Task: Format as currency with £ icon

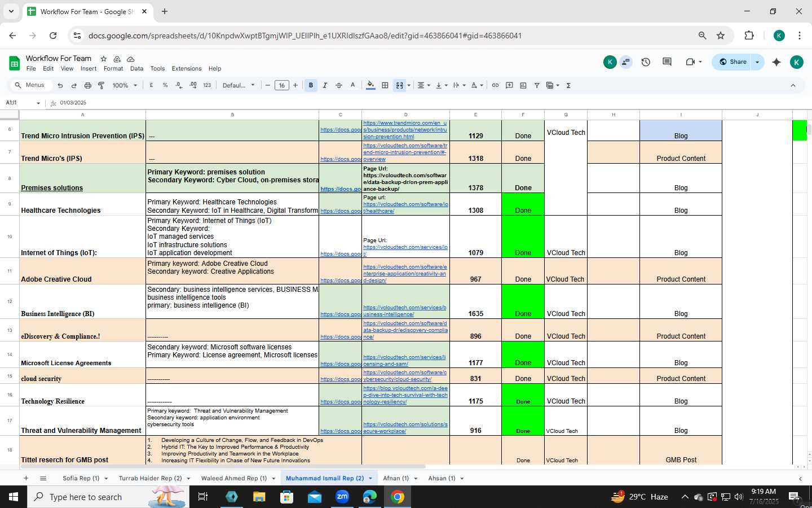Action: (x=151, y=85)
